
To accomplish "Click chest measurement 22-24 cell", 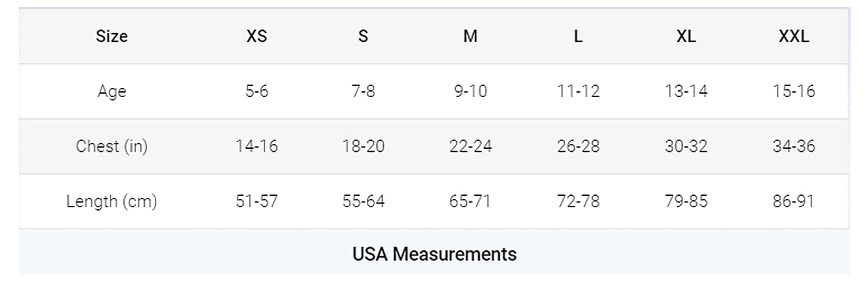I will coord(470,146).
